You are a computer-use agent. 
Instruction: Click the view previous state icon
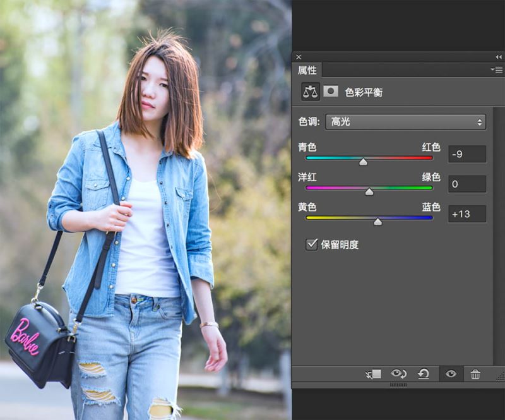(x=399, y=374)
